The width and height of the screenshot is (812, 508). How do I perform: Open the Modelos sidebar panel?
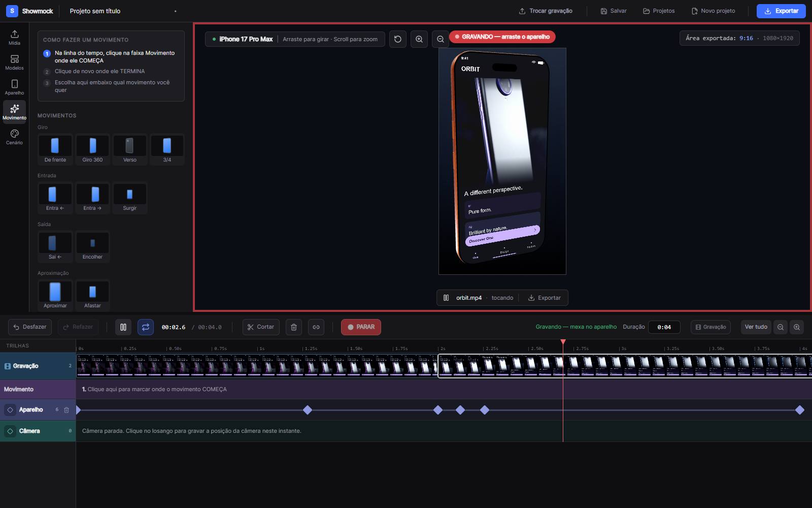tap(14, 62)
